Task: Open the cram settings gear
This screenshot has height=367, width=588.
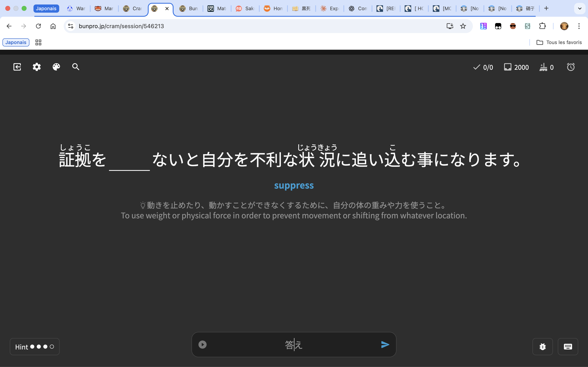Action: 37,67
